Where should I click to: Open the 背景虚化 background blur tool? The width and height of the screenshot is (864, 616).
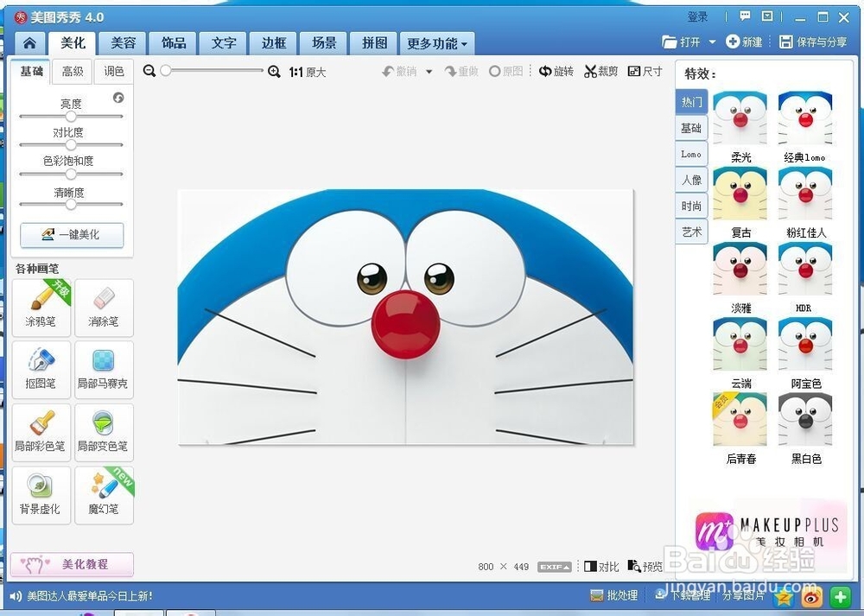click(41, 495)
